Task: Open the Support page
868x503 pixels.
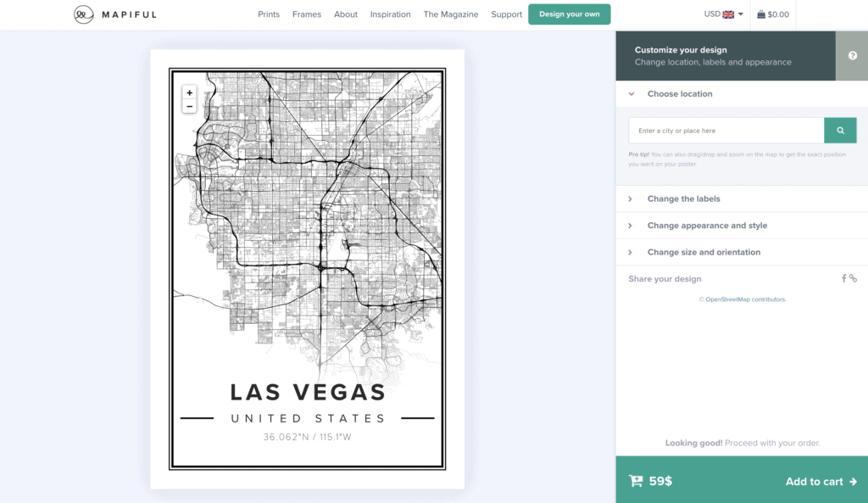Action: point(507,14)
